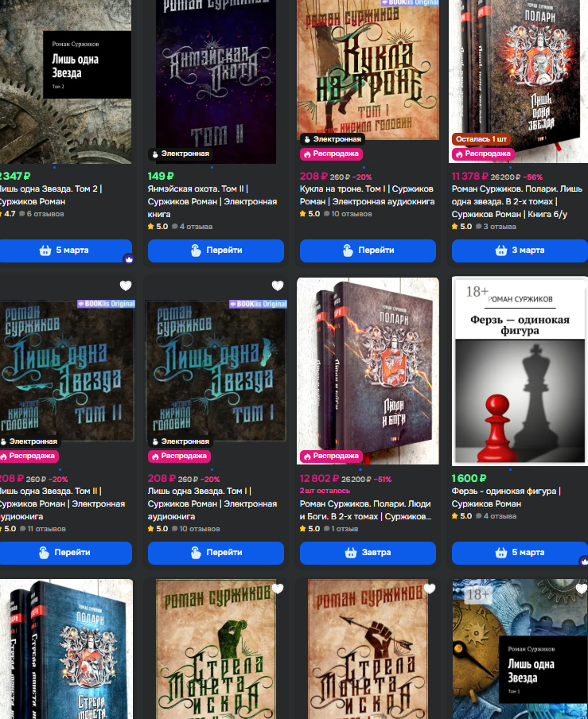Click the Распродажа badge on Кукла на троне

point(331,154)
